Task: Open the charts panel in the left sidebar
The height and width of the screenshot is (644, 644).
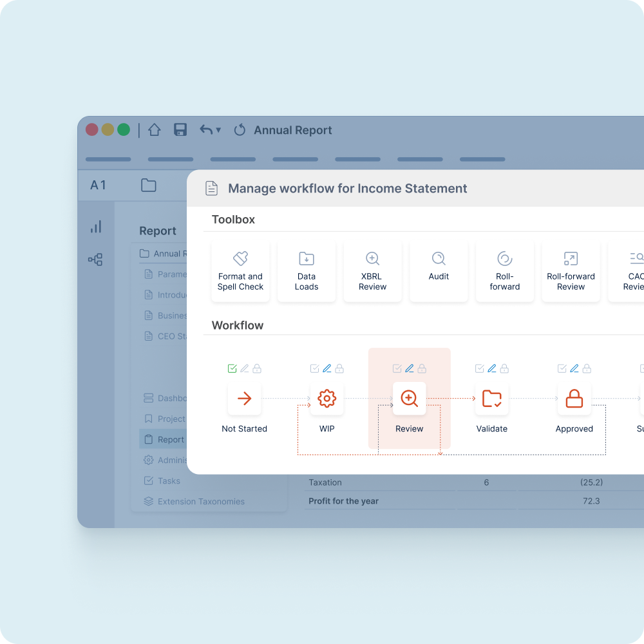Action: 96,227
